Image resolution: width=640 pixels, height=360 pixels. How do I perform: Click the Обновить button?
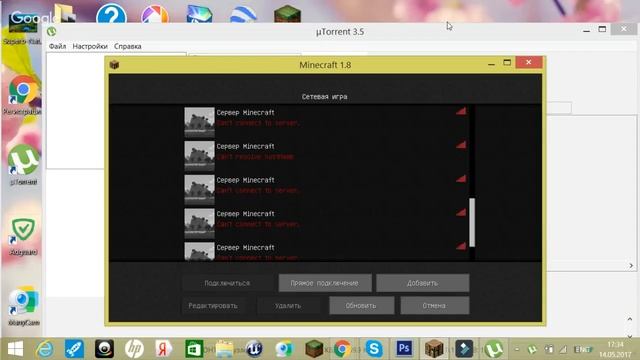362,305
